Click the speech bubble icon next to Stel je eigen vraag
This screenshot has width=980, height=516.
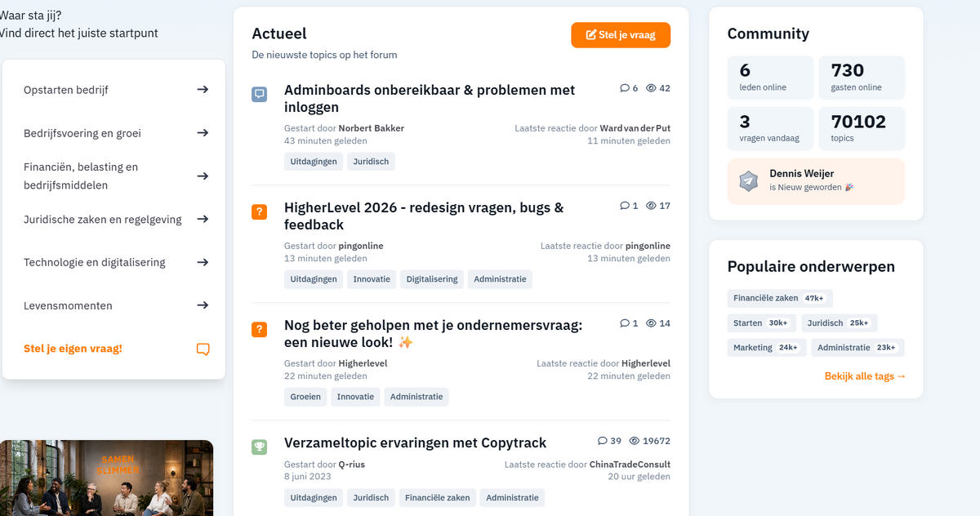point(203,349)
